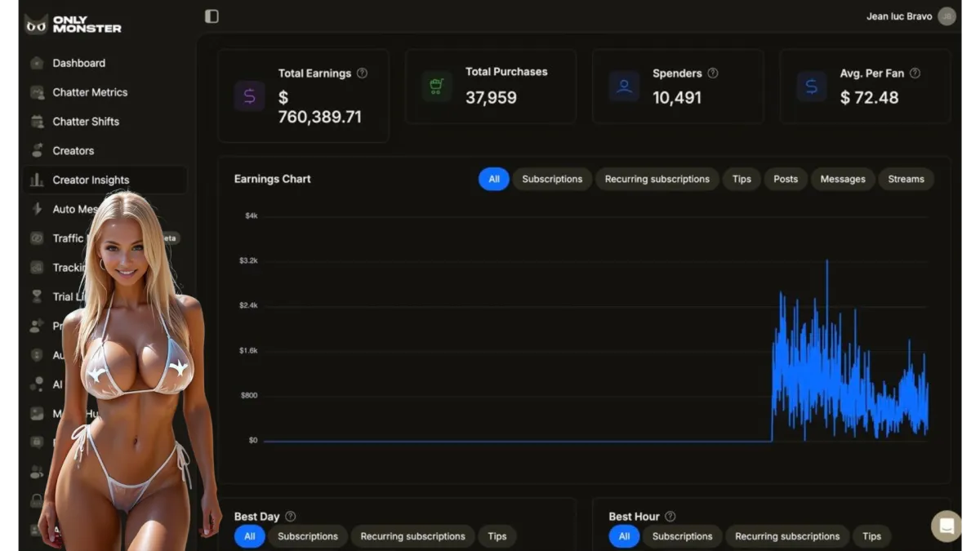Toggle the sidebar collapse icon

click(x=212, y=16)
